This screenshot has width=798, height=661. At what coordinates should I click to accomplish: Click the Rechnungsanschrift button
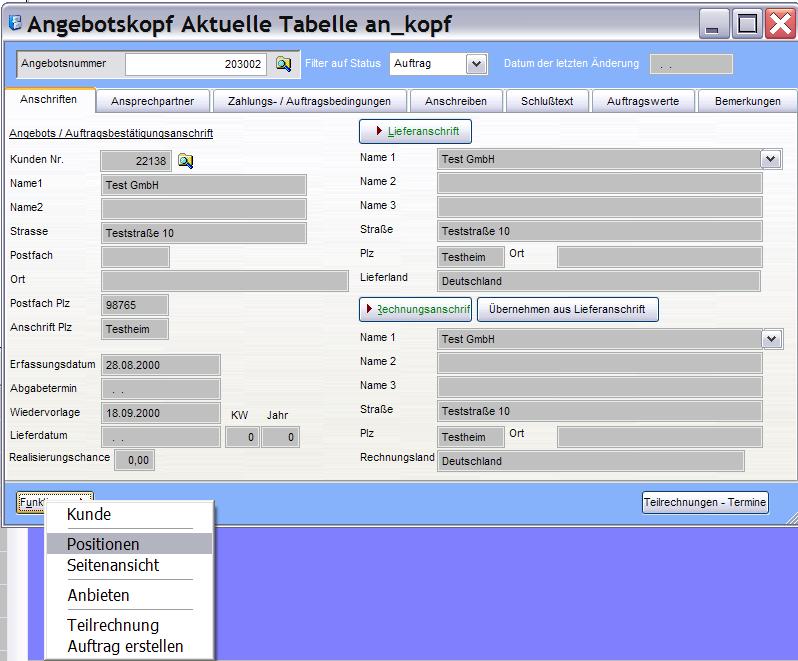tap(415, 309)
